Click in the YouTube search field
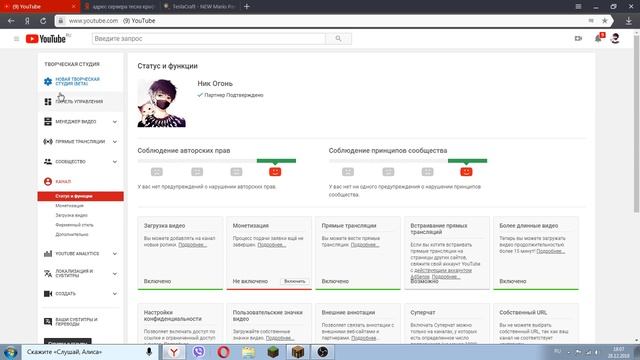The height and width of the screenshot is (360, 640). click(x=209, y=39)
